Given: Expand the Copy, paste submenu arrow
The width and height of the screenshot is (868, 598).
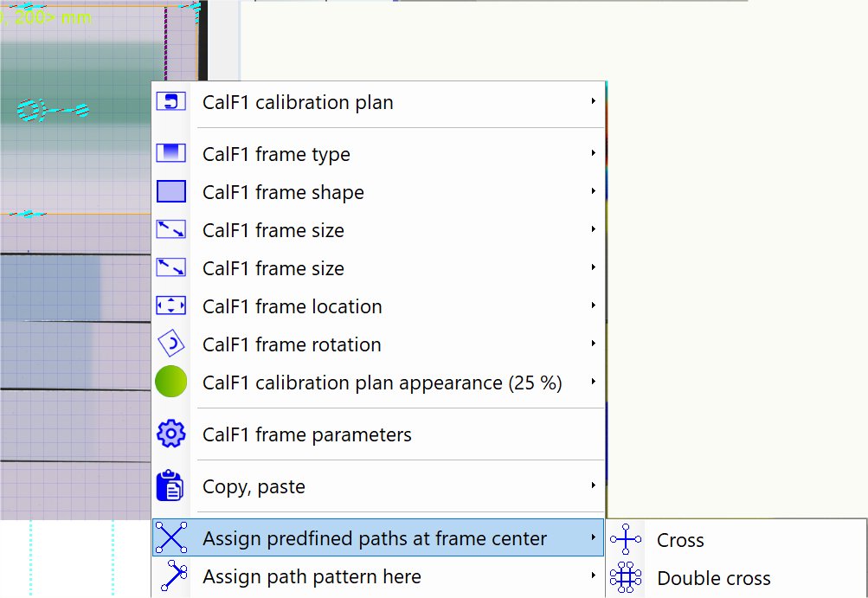Looking at the screenshot, I should [594, 486].
